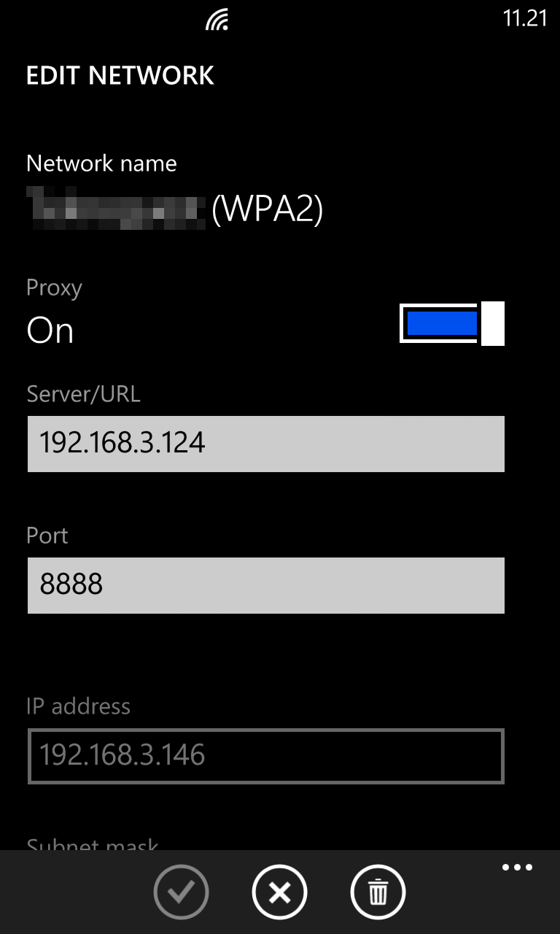Tap the blurred network name text

pyautogui.click(x=115, y=207)
